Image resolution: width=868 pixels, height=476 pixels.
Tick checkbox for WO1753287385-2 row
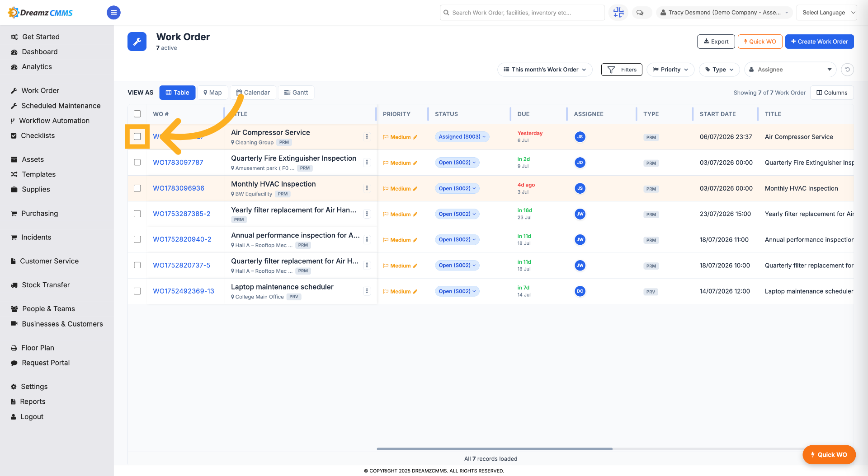[137, 214]
